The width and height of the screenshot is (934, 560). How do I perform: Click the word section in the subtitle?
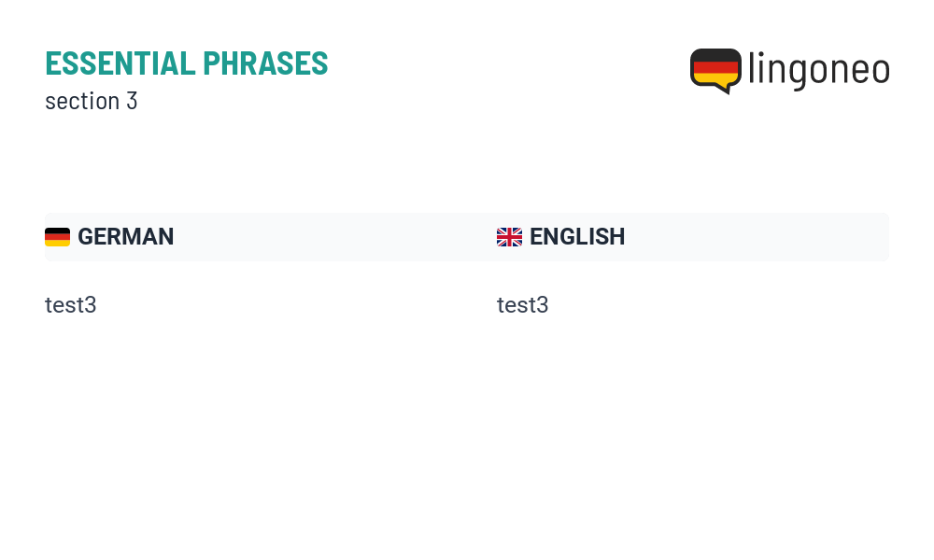pyautogui.click(x=82, y=101)
